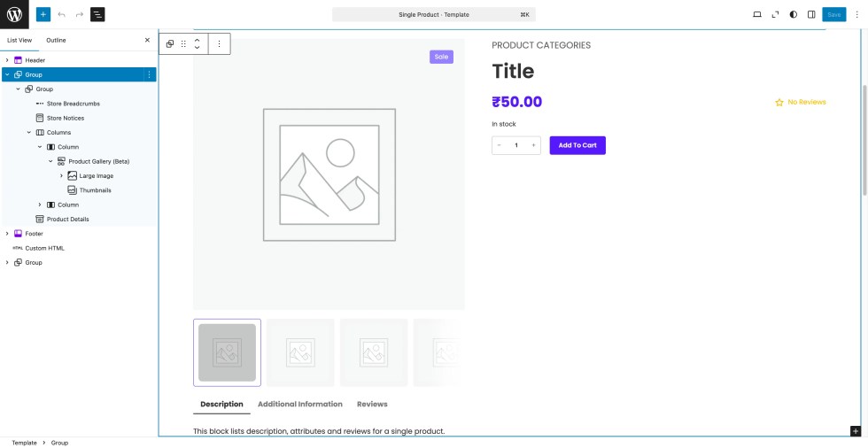Switch to the List View tab
The height and width of the screenshot is (448, 868).
pos(19,41)
